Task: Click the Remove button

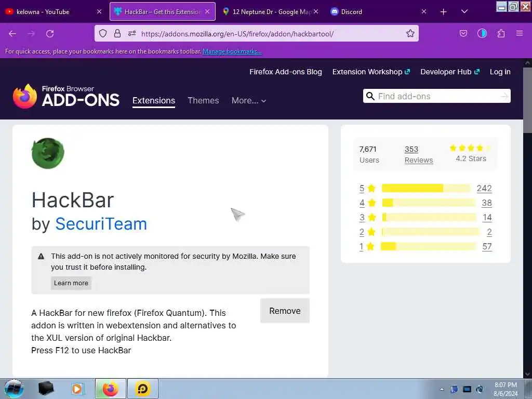Action: click(x=285, y=311)
